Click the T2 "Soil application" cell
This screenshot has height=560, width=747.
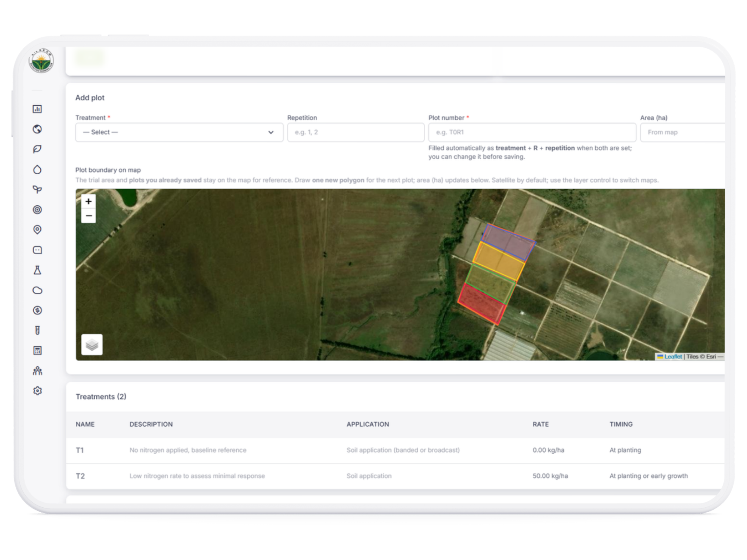[369, 476]
